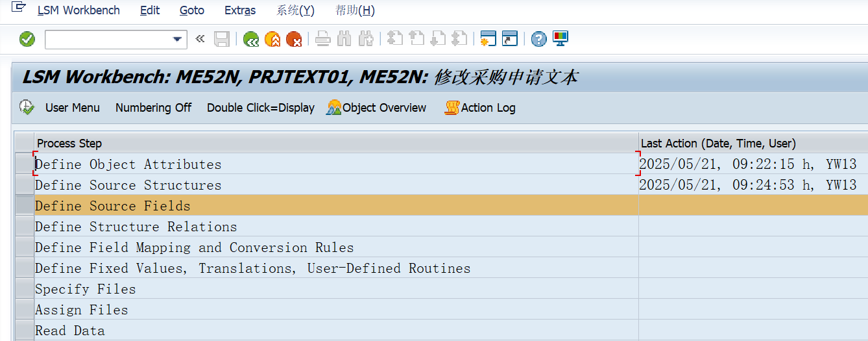The width and height of the screenshot is (868, 341).
Task: Click the Create New Session icon
Action: point(488,39)
